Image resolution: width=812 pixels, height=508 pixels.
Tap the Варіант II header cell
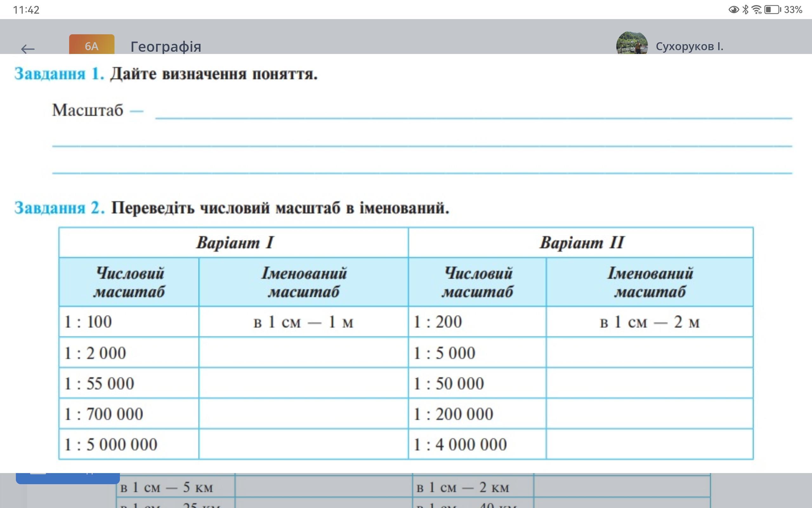[x=581, y=243]
